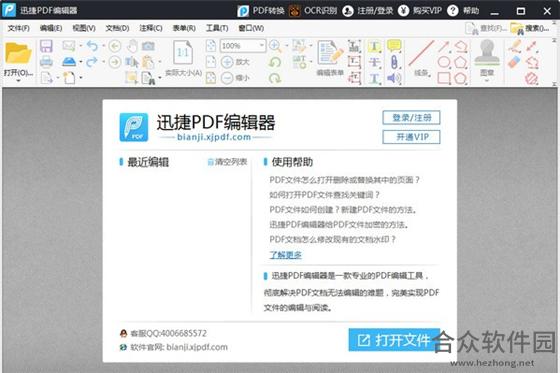Expand the arrow below 打开(O)...
This screenshot has width=560, height=373.
click(x=18, y=80)
